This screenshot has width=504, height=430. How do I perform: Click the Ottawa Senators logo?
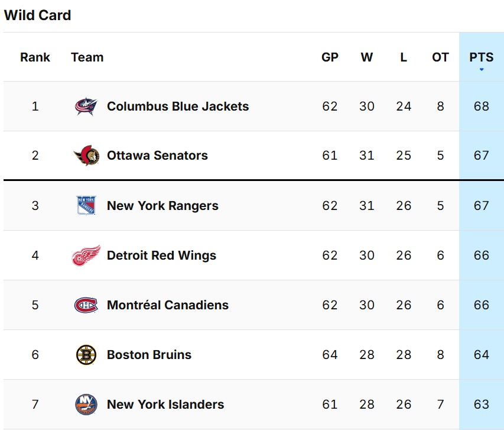coord(86,156)
